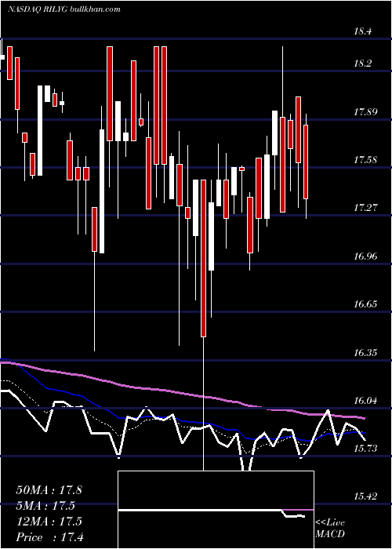
Task: Click the 18.4 price axis label
Action: pos(362,31)
